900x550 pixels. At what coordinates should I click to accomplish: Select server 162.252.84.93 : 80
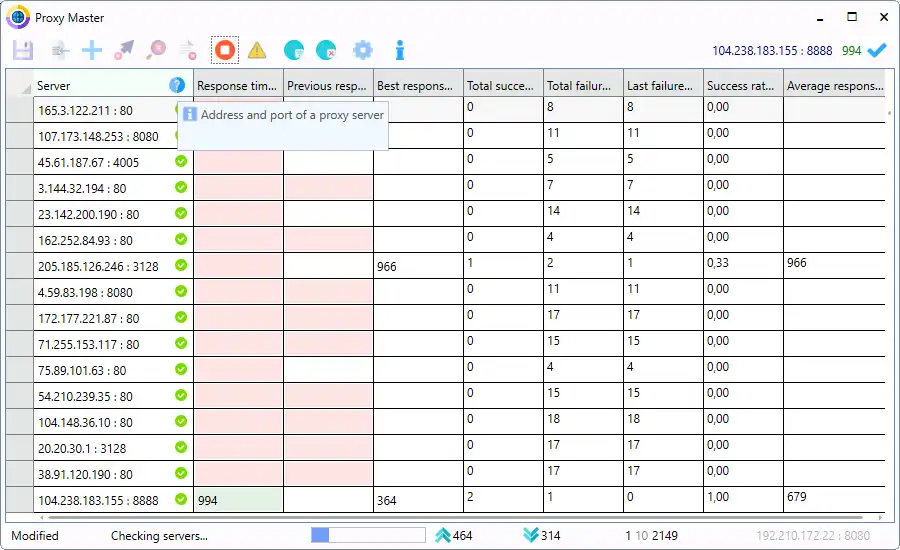point(85,241)
